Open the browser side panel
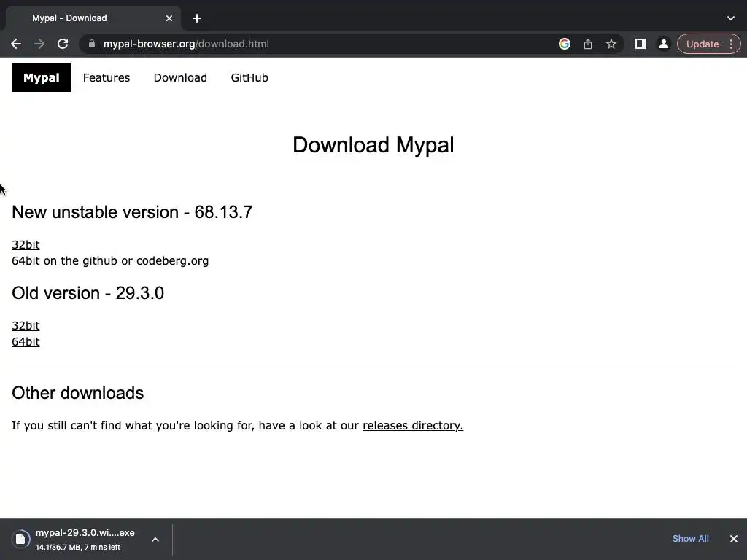This screenshot has width=747, height=560. coord(640,44)
